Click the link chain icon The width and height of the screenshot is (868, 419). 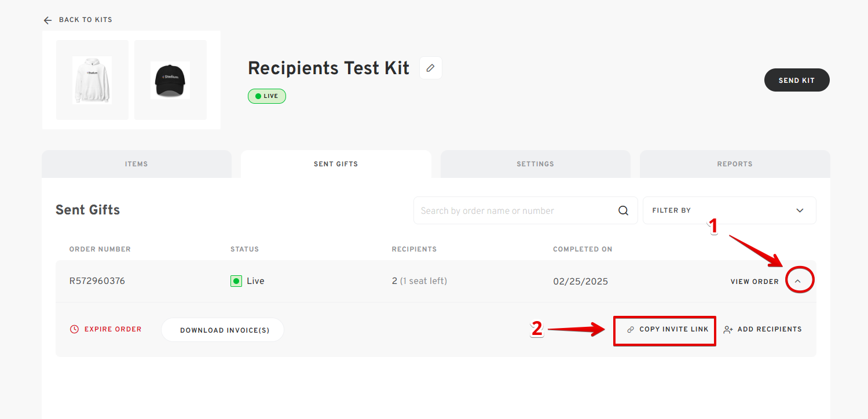coord(631,329)
